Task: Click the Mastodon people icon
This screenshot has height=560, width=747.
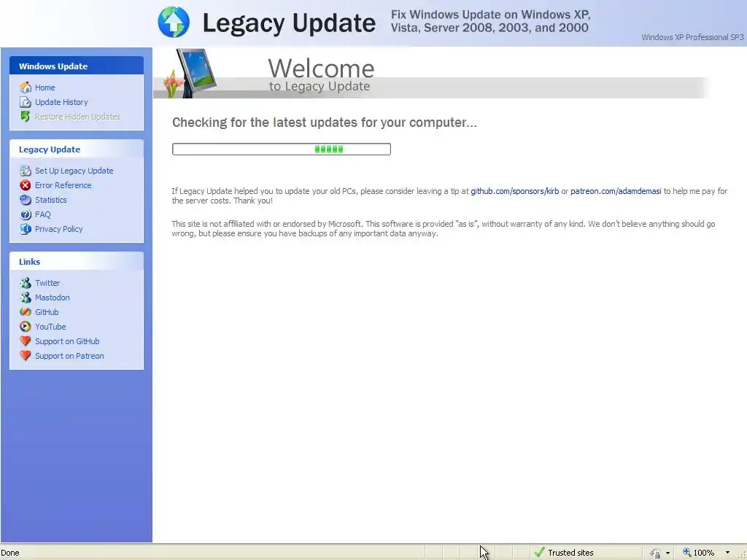Action: (26, 297)
